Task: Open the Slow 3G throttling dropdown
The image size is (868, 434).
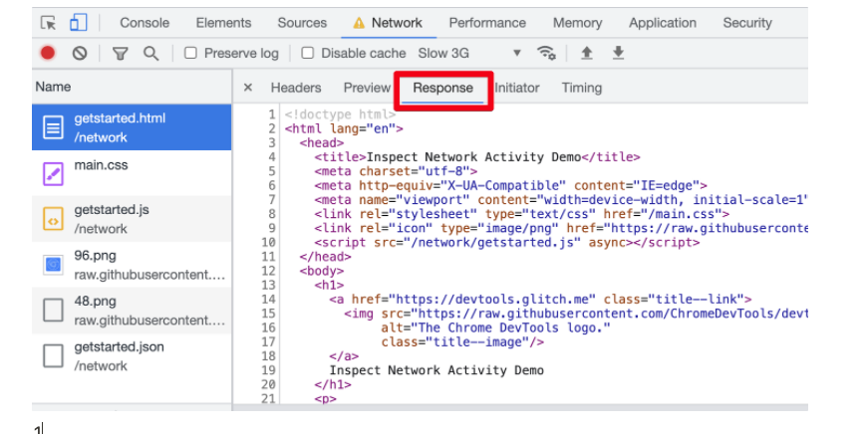Action: coord(469,53)
